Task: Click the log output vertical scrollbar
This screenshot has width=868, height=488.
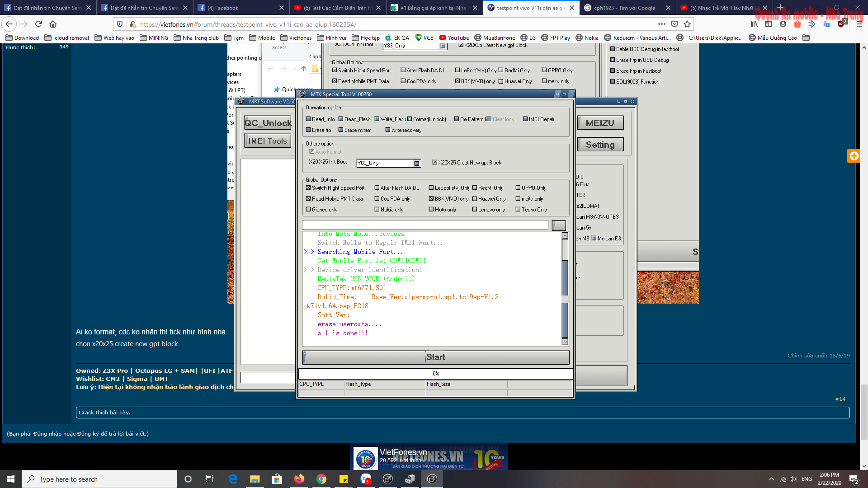Action: pos(565,288)
